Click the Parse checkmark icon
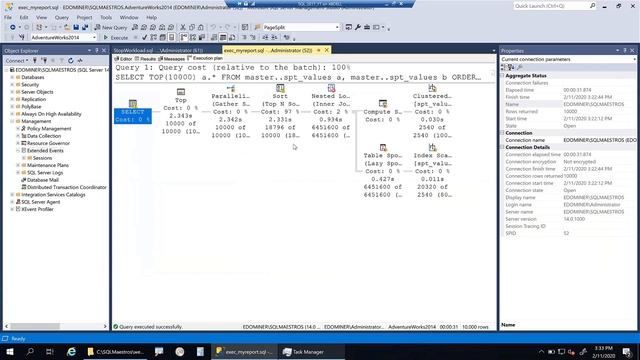This screenshot has width=640, height=360. point(144,38)
